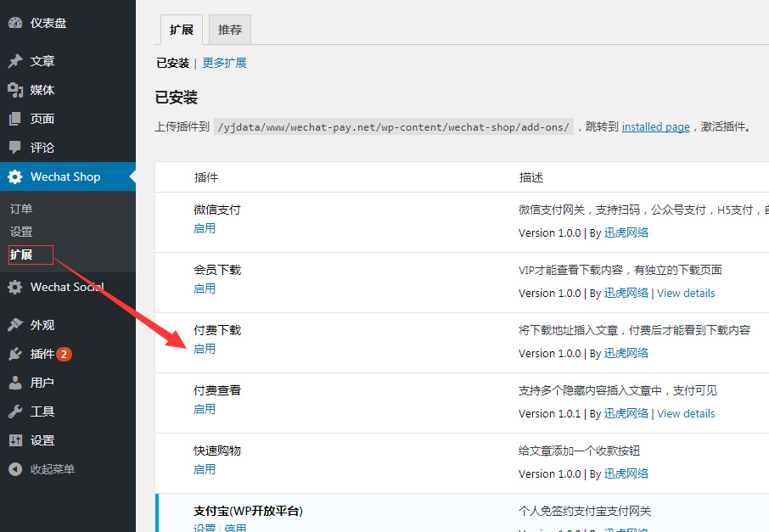Open the 订单 orders submenu
This screenshot has height=532, width=769.
21,209
